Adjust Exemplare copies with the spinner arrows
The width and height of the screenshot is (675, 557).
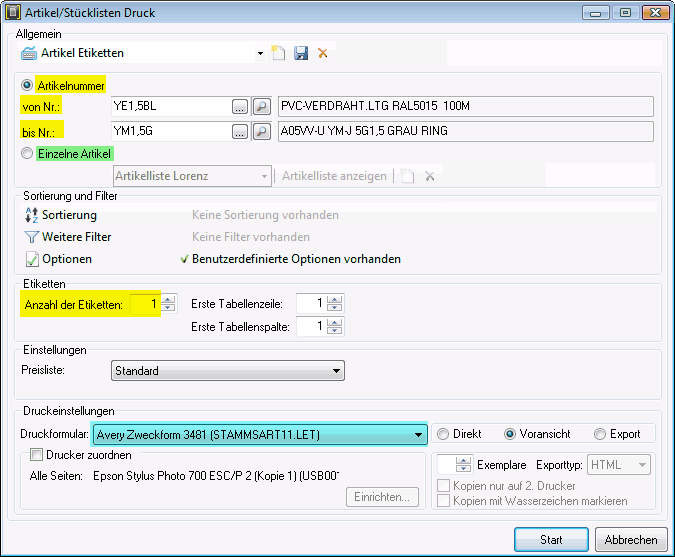[x=463, y=464]
